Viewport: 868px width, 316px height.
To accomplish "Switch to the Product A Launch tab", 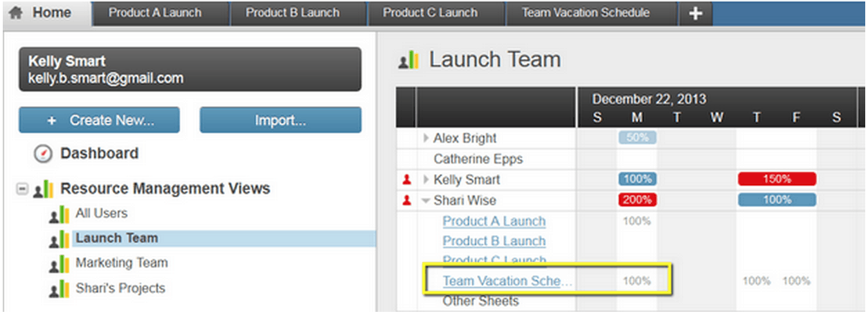I will click(155, 12).
